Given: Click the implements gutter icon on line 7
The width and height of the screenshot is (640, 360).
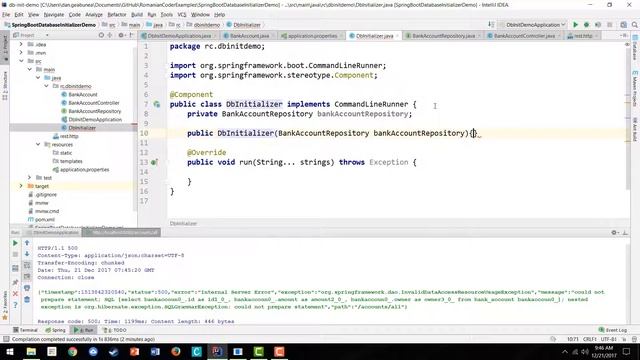Looking at the screenshot, I should coord(156,104).
